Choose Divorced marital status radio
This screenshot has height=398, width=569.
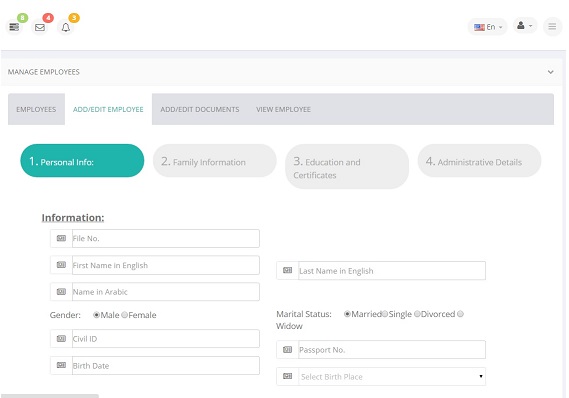point(417,314)
